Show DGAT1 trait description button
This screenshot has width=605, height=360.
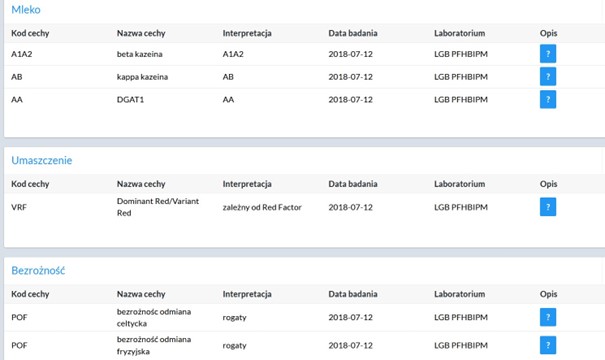[548, 100]
